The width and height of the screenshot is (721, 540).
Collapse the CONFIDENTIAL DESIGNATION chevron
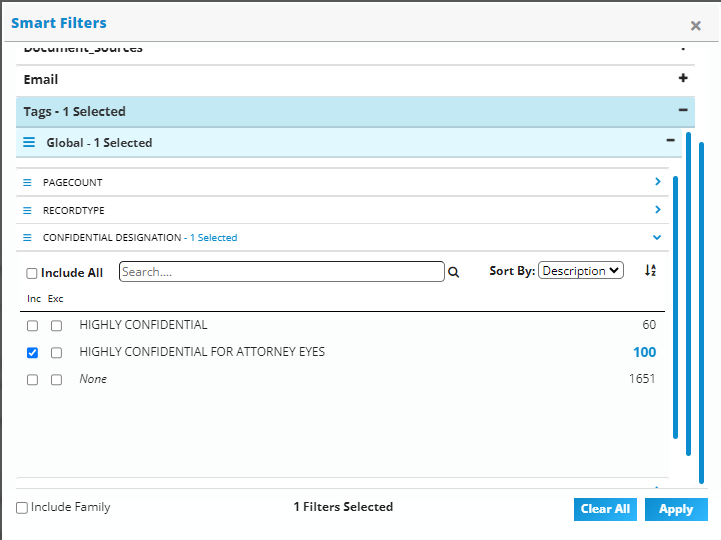[x=657, y=238]
